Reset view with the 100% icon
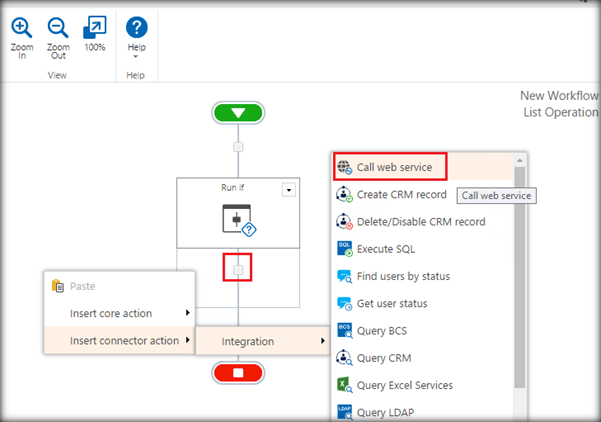Viewport: 601px width, 422px height. pos(94,27)
